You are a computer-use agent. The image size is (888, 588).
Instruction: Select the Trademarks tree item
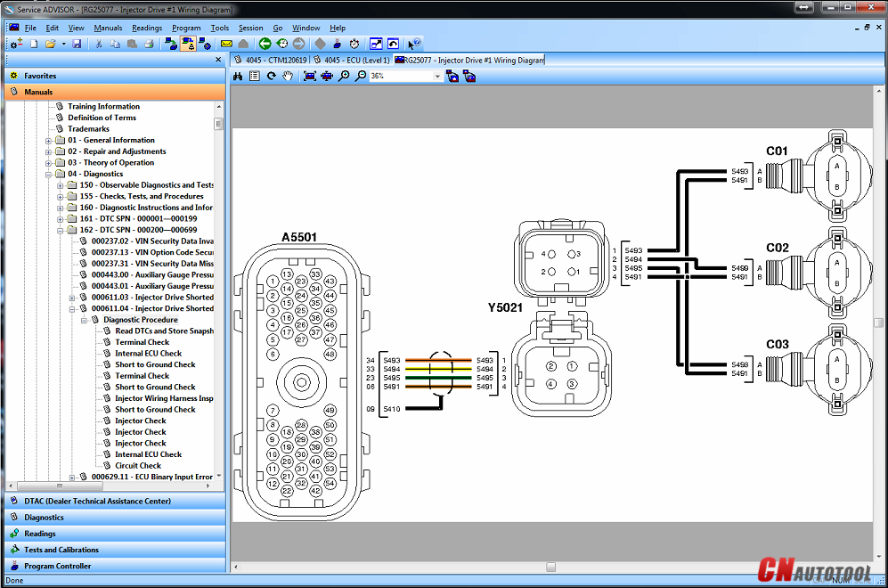point(88,129)
